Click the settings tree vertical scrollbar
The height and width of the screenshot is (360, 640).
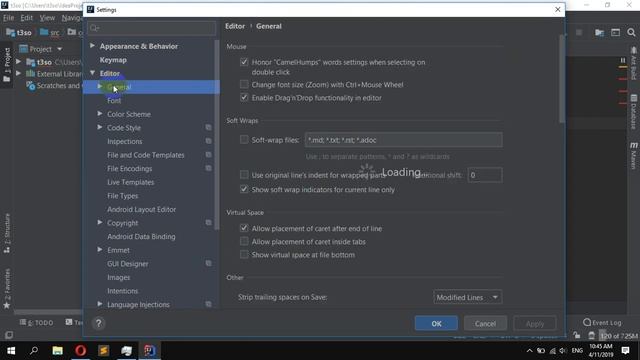pyautogui.click(x=217, y=135)
